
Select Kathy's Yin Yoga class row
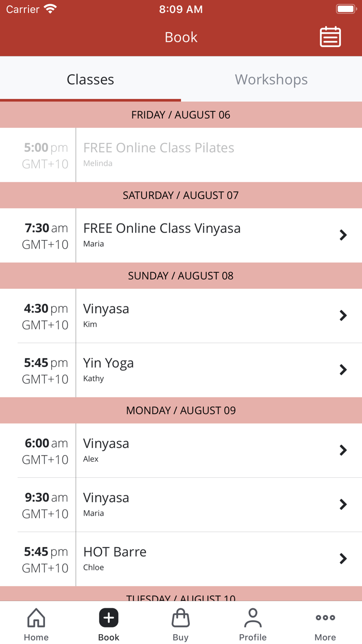click(181, 370)
